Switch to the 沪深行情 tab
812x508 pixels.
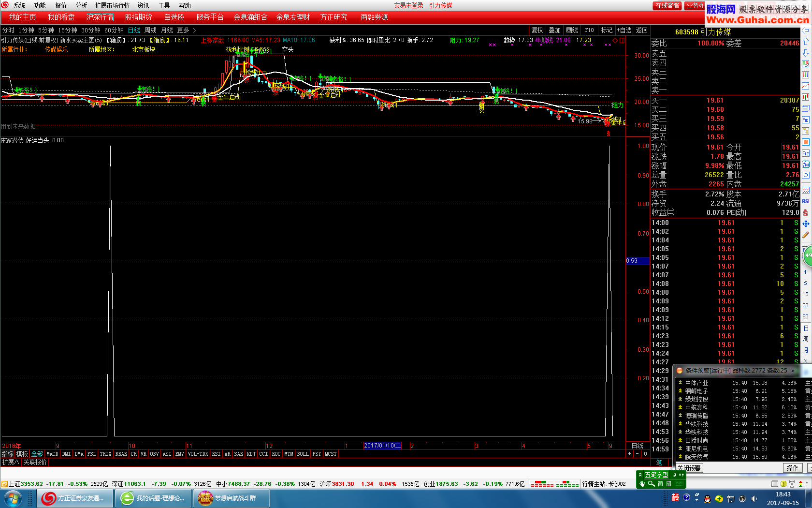100,17
